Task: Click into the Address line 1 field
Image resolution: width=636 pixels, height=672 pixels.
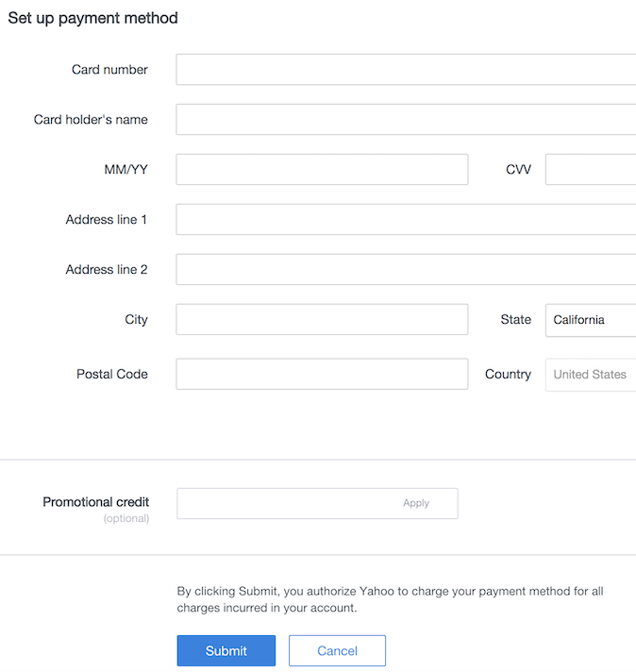Action: point(406,220)
